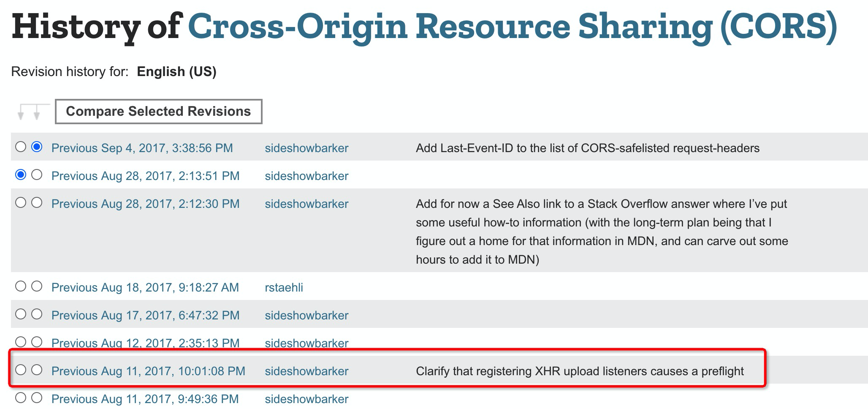Open revision Previous Aug 11, 2017, 9:49:36 PM
This screenshot has height=409, width=868.
pos(145,399)
